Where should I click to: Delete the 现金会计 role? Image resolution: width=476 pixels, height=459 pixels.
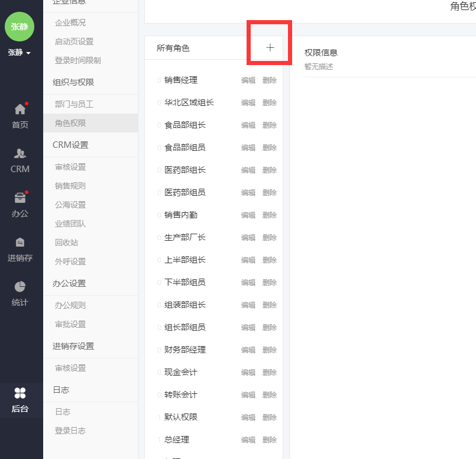click(270, 372)
